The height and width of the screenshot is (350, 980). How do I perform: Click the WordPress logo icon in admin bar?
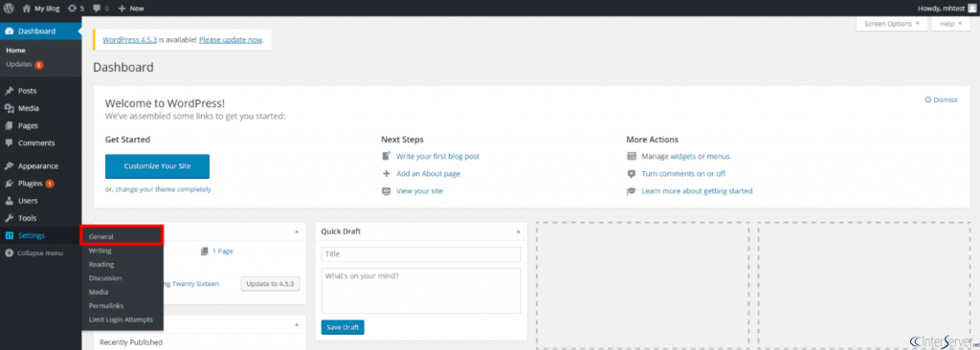click(9, 8)
